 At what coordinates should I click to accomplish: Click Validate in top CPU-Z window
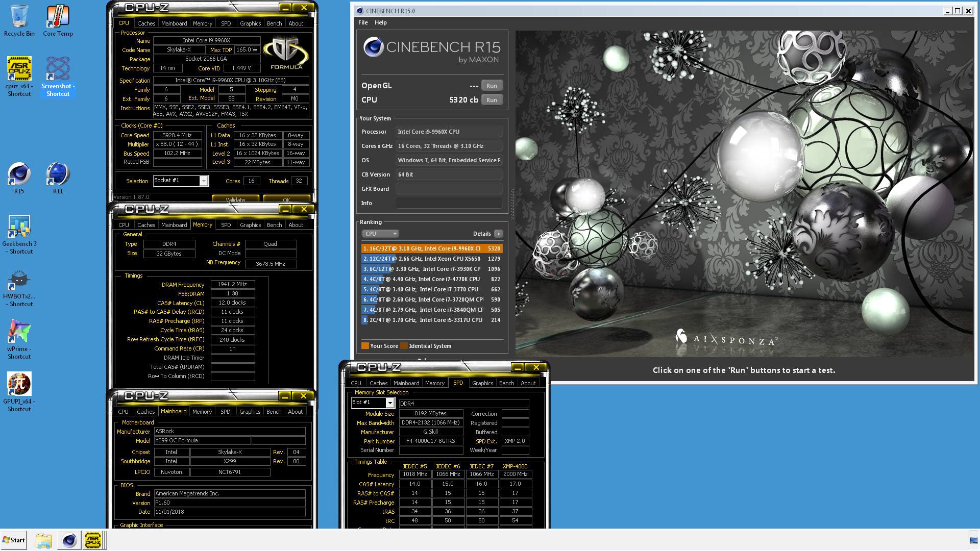235,199
